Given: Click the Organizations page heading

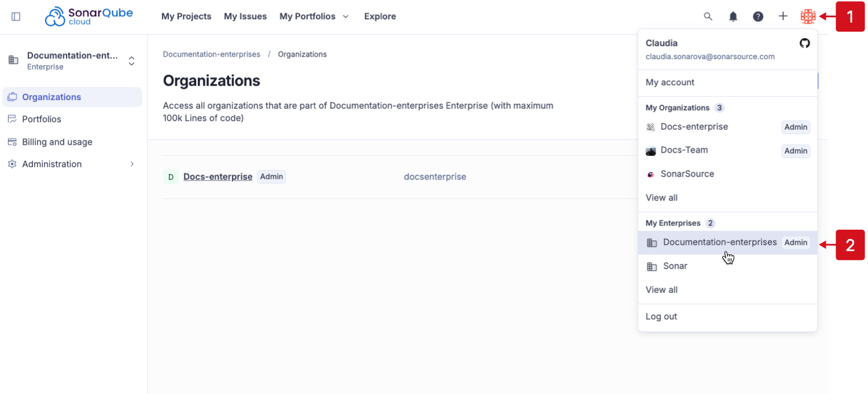Looking at the screenshot, I should pyautogui.click(x=211, y=80).
